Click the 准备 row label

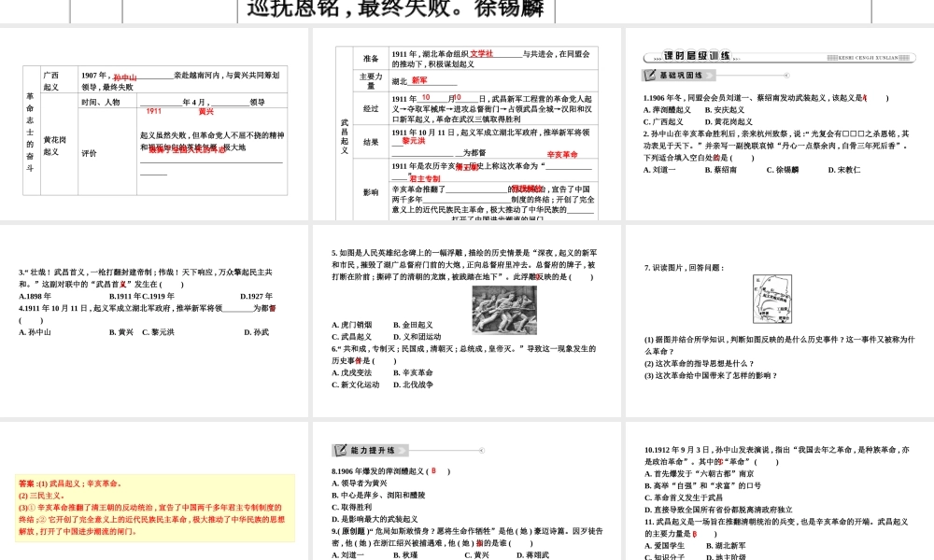pos(371,58)
